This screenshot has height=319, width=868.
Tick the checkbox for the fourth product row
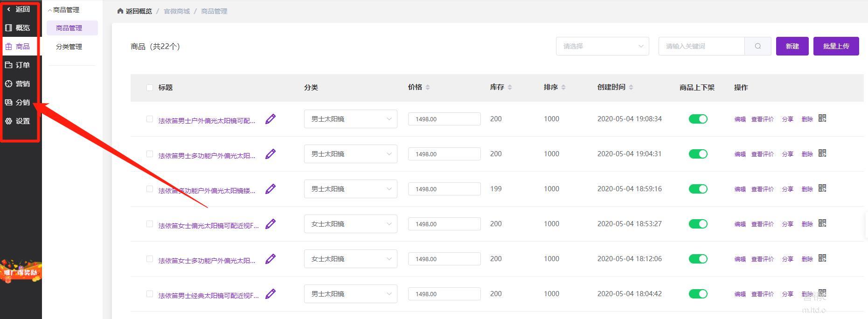pyautogui.click(x=150, y=224)
